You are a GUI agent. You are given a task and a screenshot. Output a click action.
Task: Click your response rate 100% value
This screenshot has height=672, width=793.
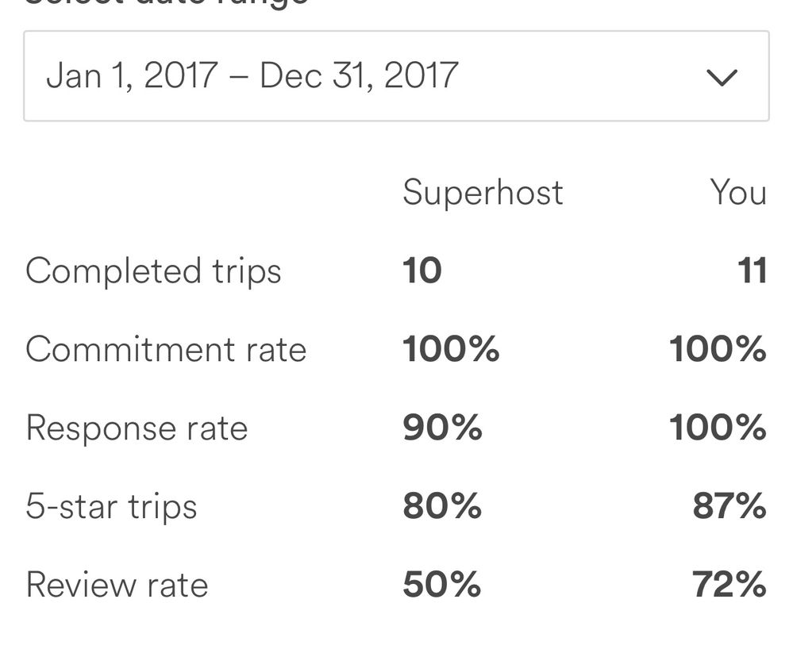tap(718, 428)
